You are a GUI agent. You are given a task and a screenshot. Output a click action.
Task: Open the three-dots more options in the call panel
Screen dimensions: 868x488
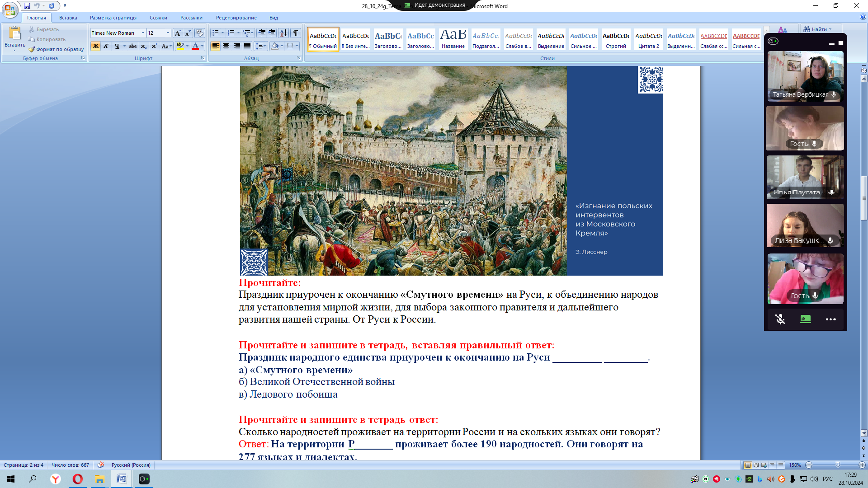(x=830, y=319)
